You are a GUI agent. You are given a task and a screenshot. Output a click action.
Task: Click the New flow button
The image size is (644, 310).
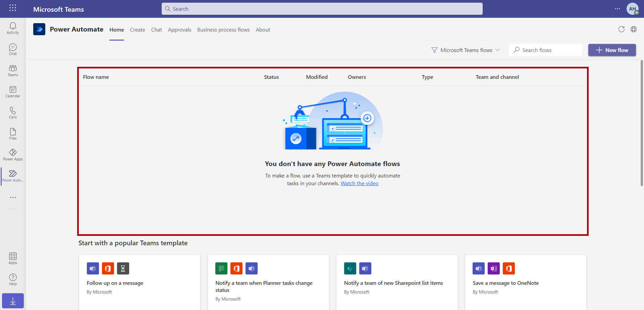(612, 50)
